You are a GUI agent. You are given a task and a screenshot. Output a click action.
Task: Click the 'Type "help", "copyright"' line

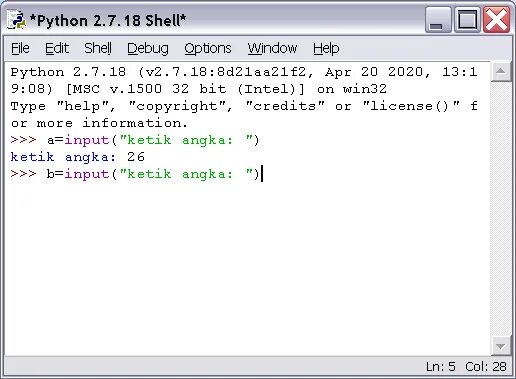244,106
